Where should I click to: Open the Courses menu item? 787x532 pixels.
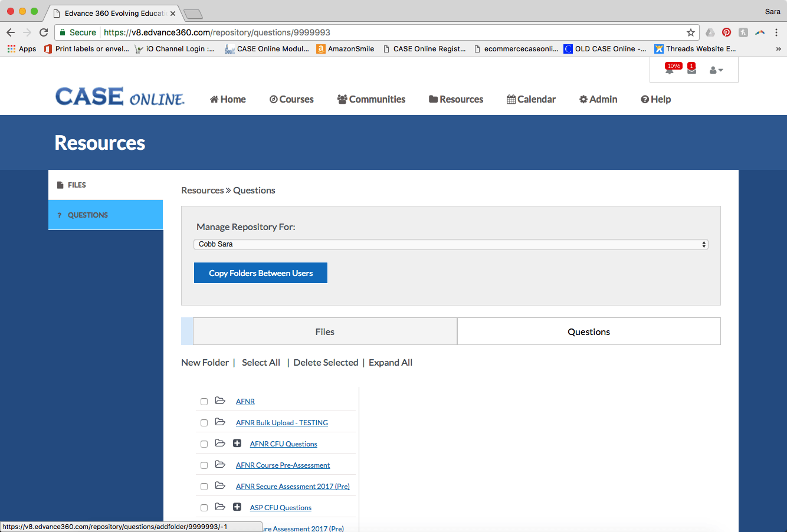291,99
